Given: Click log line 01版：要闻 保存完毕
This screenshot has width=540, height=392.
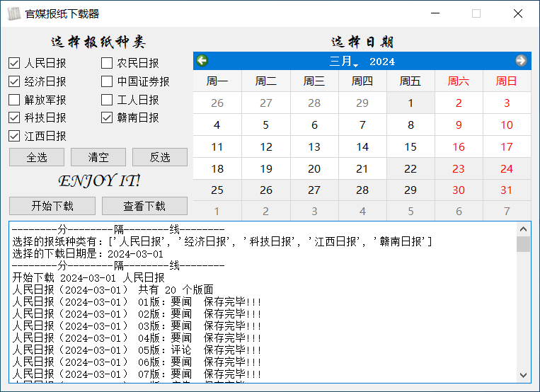Looking at the screenshot, I should click(137, 302).
